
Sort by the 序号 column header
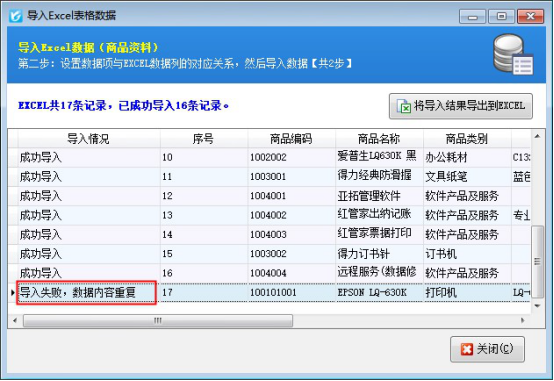(x=203, y=139)
